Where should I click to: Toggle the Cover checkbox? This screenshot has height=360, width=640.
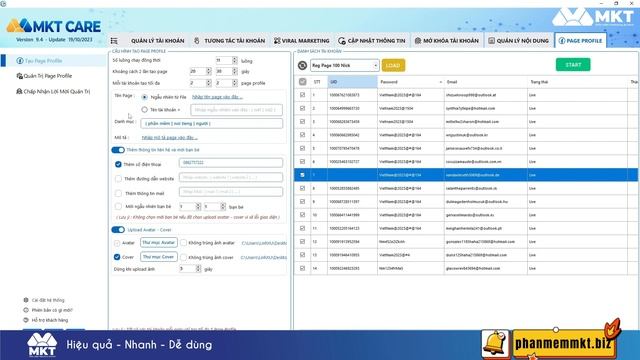(x=117, y=257)
